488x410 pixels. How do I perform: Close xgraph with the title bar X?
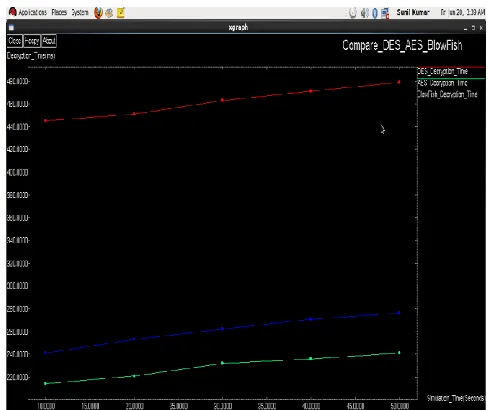pos(481,28)
